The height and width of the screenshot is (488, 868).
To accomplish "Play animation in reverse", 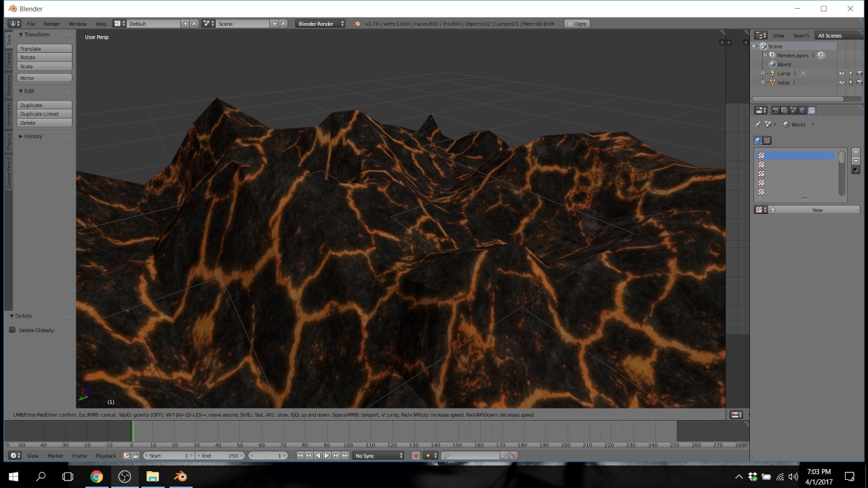I will tap(318, 455).
